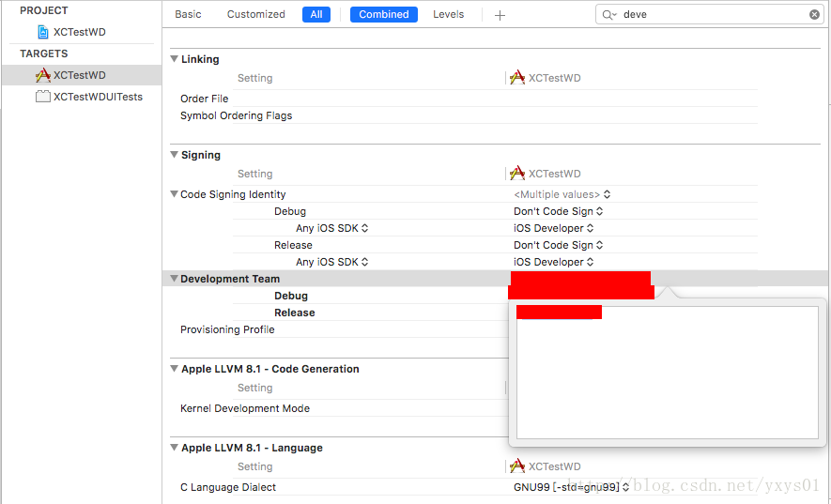Screen dimensions: 831x504
Task: Open Release Any iOS SDK value dropdown
Action: [553, 263]
